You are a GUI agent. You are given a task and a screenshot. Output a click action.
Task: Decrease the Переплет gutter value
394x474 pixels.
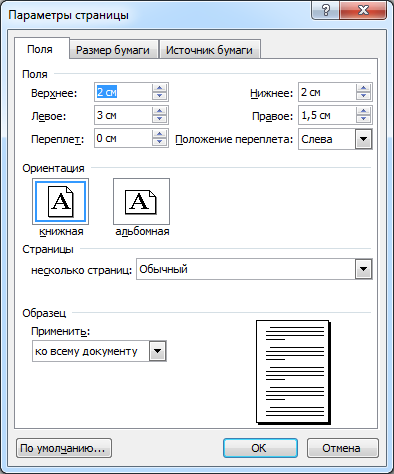click(x=159, y=142)
